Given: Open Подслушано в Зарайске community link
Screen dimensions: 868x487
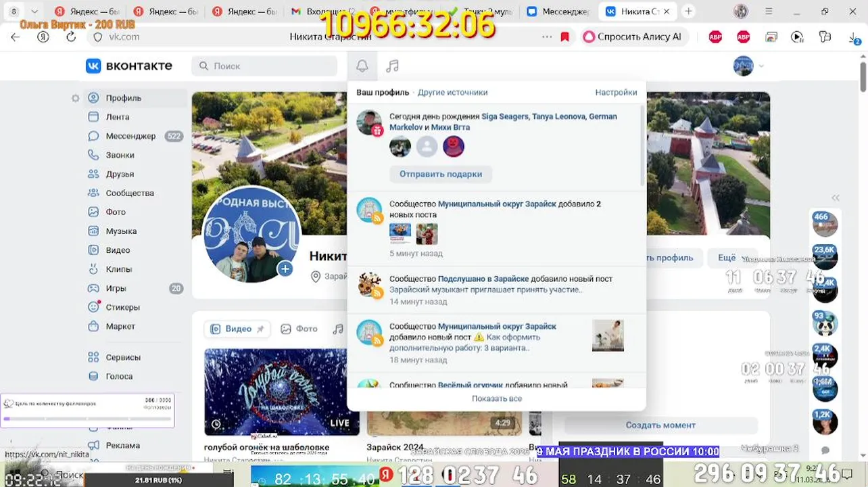Looking at the screenshot, I should click(483, 279).
